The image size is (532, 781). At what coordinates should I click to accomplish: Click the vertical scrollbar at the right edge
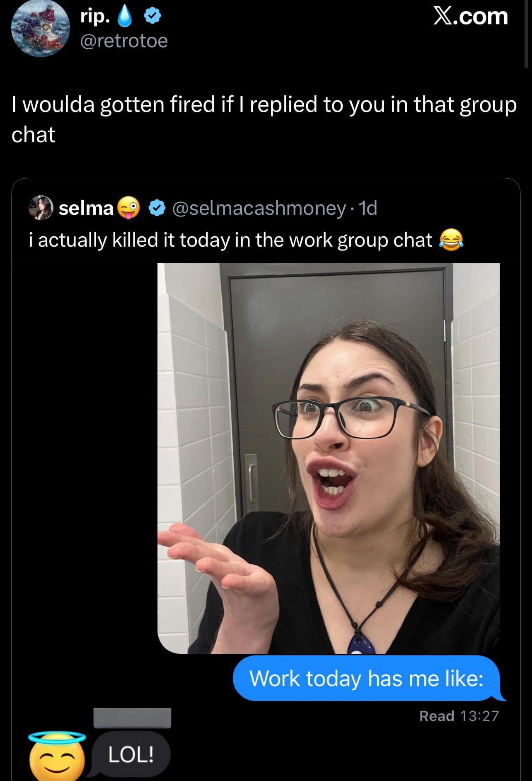coord(526,34)
